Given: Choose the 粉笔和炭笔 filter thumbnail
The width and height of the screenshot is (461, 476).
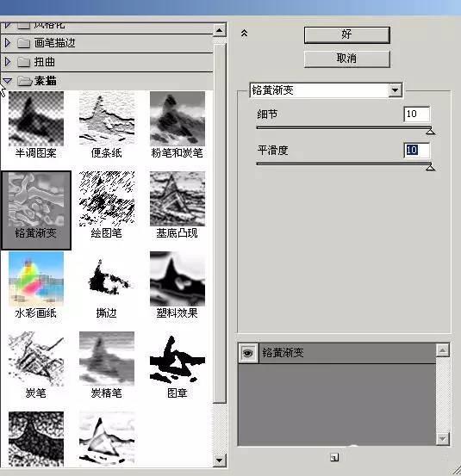Looking at the screenshot, I should 178,119.
